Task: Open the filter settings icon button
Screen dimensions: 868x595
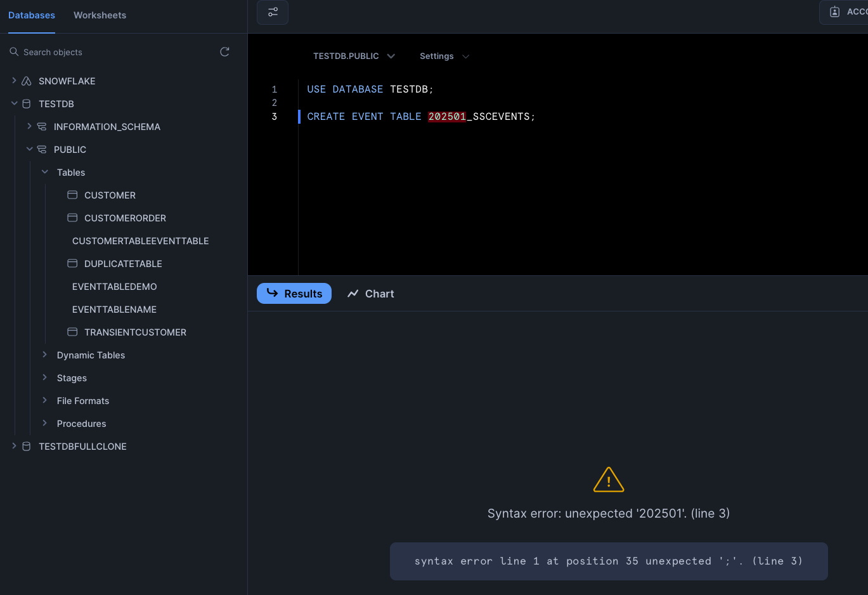Action: click(273, 12)
